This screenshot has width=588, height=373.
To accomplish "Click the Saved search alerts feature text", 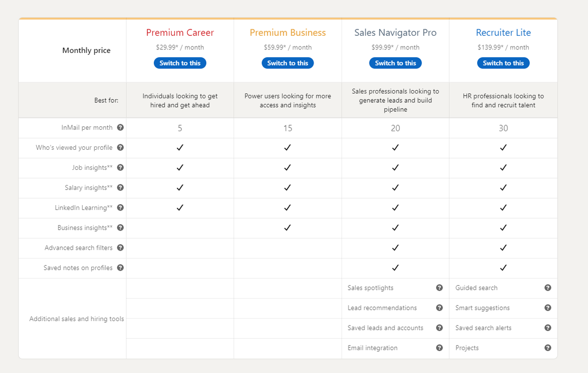I will point(483,328).
